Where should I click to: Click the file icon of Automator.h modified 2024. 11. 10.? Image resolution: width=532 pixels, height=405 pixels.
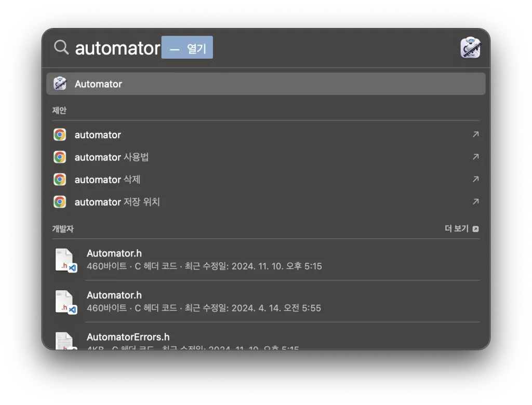tap(66, 260)
